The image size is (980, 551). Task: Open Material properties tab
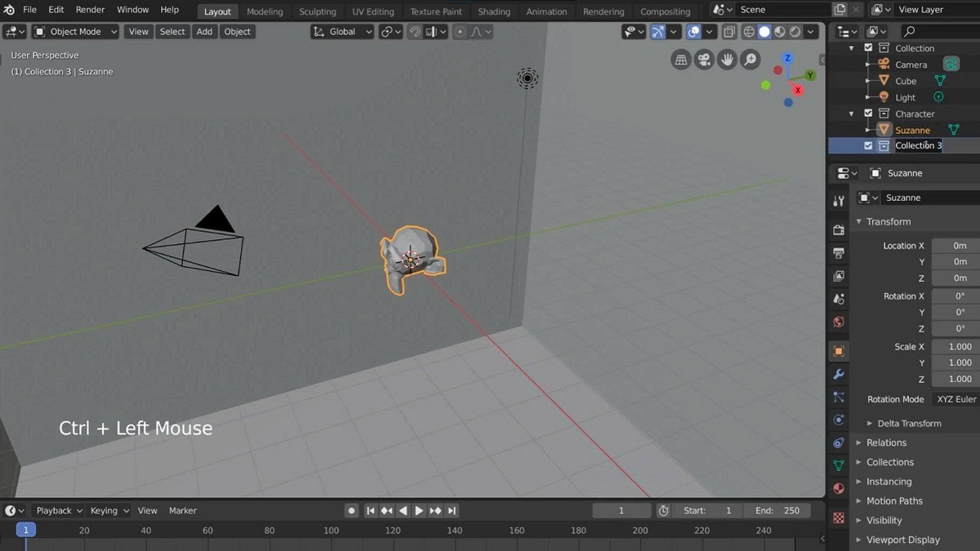pos(838,488)
